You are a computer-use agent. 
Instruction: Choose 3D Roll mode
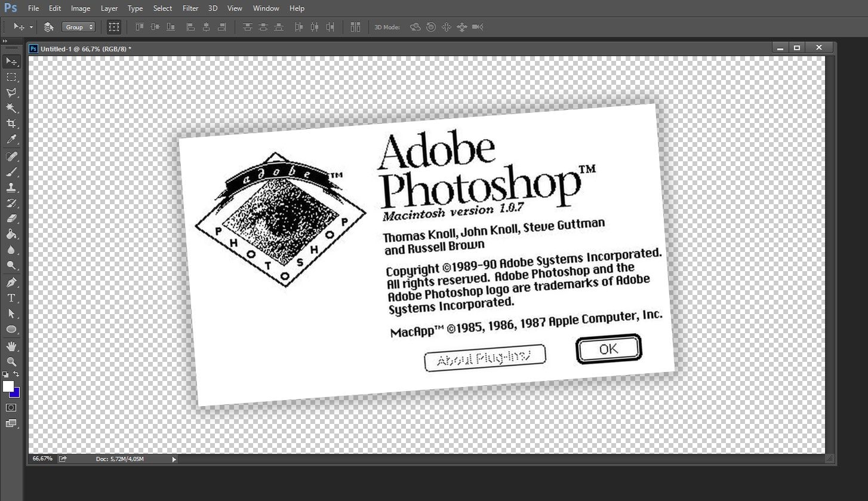coord(431,27)
